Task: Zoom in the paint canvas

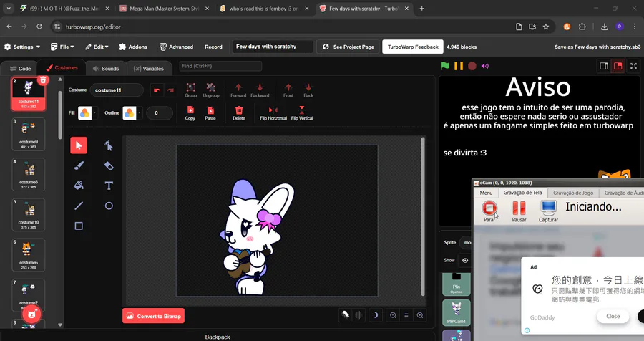Action: (420, 315)
